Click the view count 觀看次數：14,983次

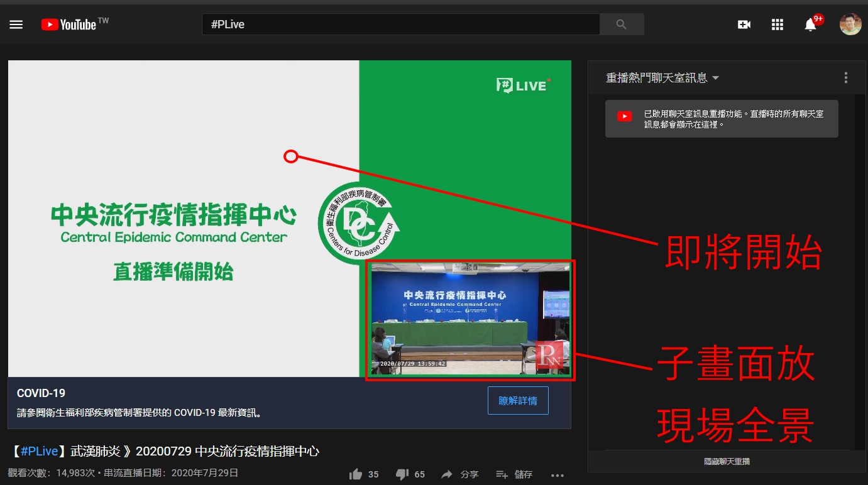tap(51, 473)
